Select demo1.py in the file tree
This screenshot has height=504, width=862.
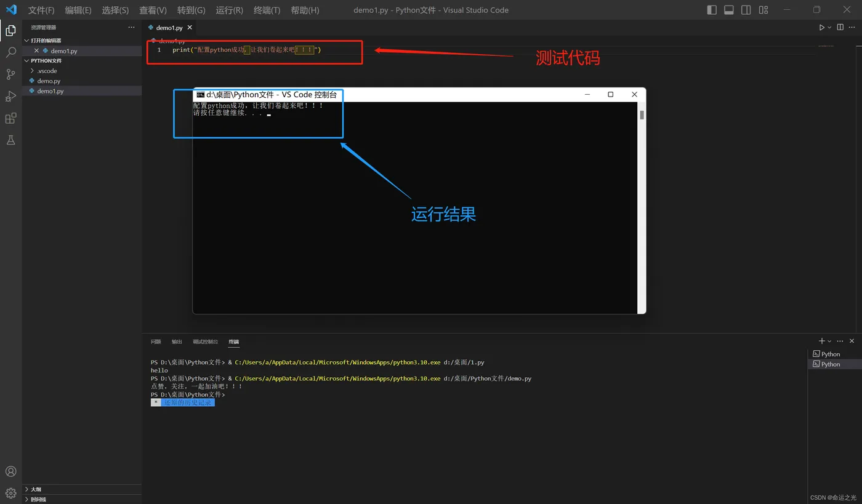pos(50,91)
